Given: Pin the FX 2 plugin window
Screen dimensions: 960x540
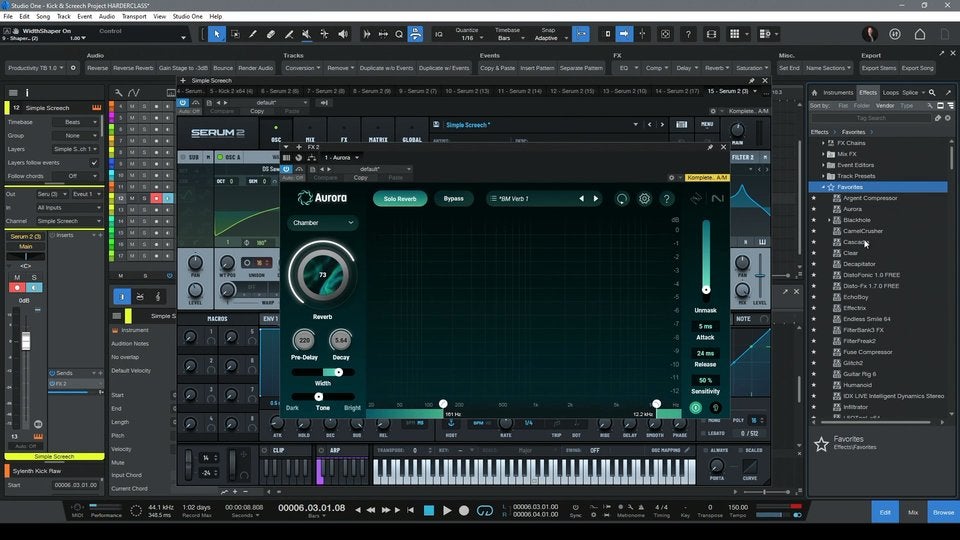Looking at the screenshot, I should [x=710, y=147].
